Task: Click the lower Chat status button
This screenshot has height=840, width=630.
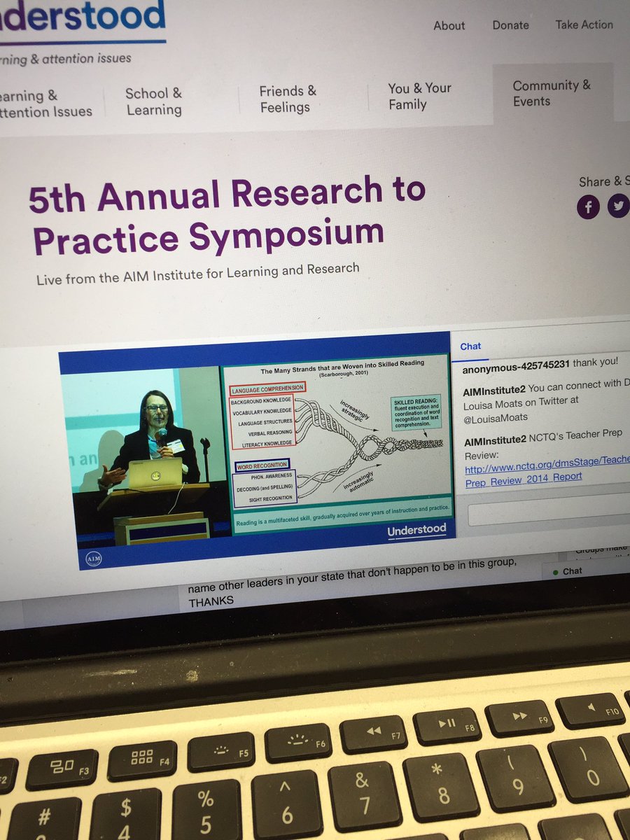Action: click(x=568, y=571)
